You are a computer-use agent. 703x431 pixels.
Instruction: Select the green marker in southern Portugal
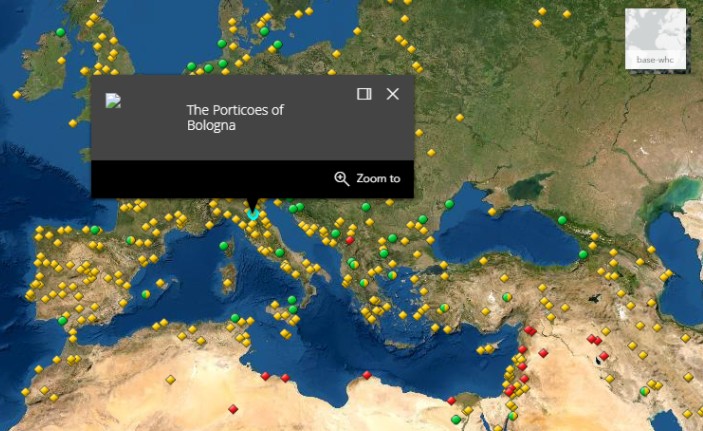(x=62, y=321)
